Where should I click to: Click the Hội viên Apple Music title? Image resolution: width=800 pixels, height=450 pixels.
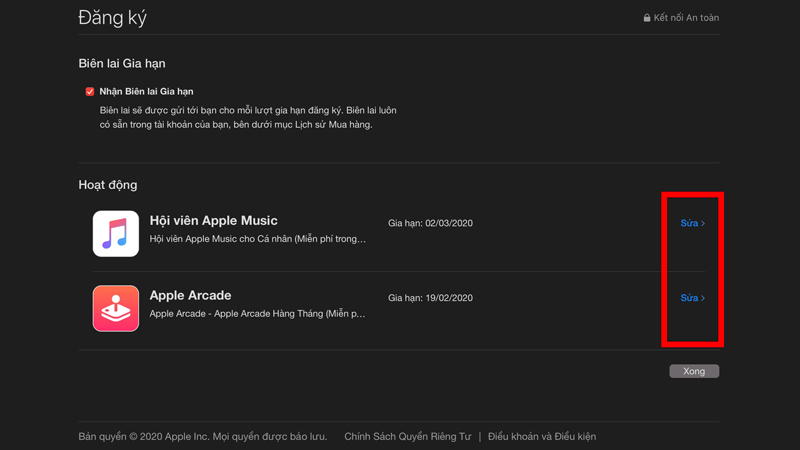[x=213, y=221]
